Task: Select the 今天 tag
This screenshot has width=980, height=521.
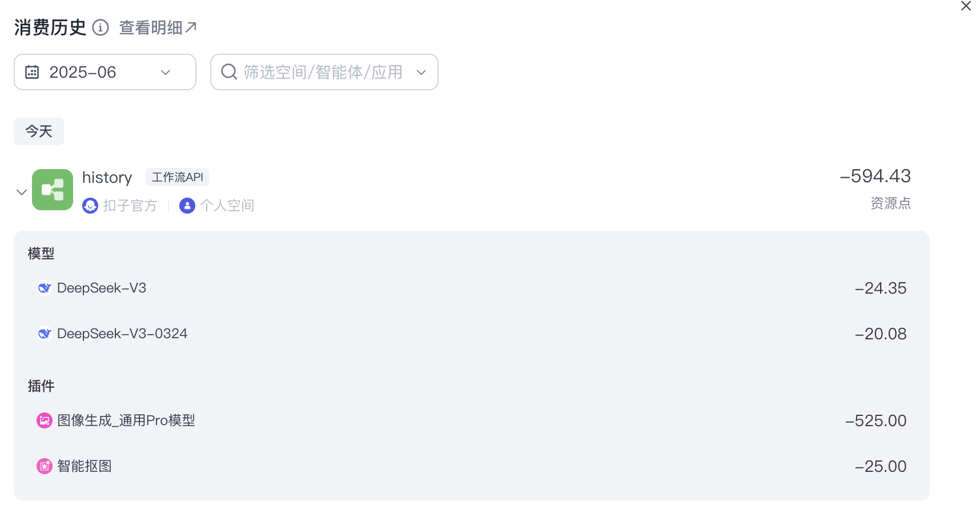Action: click(39, 131)
